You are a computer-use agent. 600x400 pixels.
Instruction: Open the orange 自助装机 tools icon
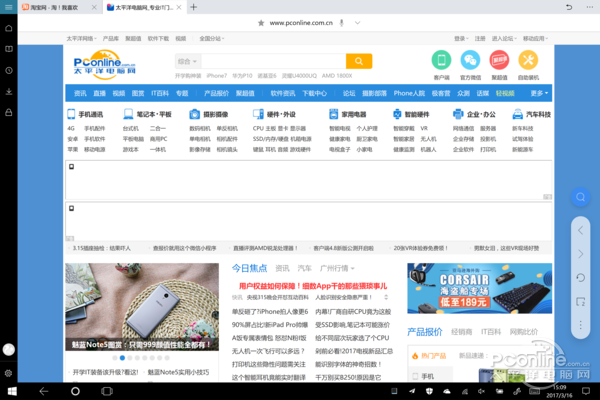click(528, 60)
